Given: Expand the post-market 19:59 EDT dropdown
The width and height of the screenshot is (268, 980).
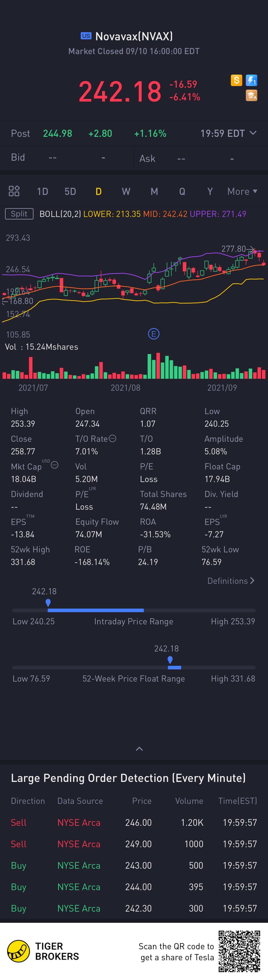Looking at the screenshot, I should click(253, 133).
